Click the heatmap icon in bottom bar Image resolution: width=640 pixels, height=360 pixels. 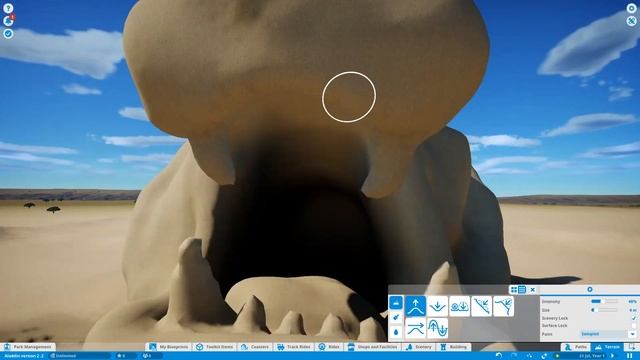coord(530,356)
